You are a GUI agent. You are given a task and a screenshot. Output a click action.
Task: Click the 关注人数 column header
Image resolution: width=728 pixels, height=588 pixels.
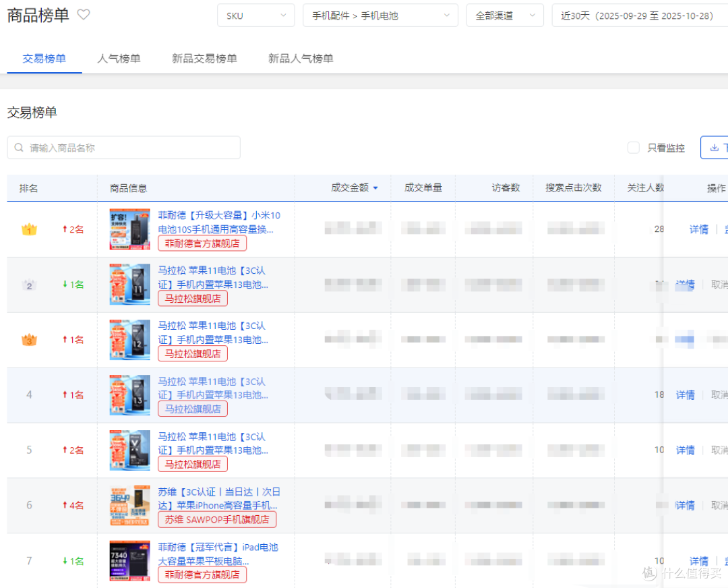click(645, 187)
